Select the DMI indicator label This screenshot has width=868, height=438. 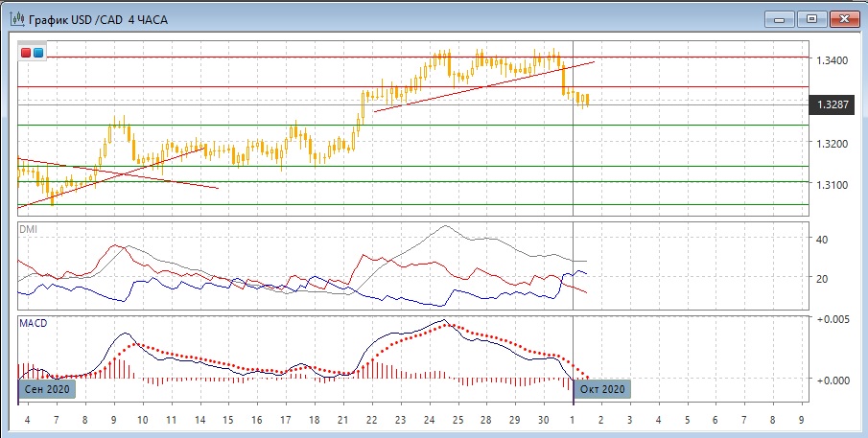pyautogui.click(x=29, y=230)
